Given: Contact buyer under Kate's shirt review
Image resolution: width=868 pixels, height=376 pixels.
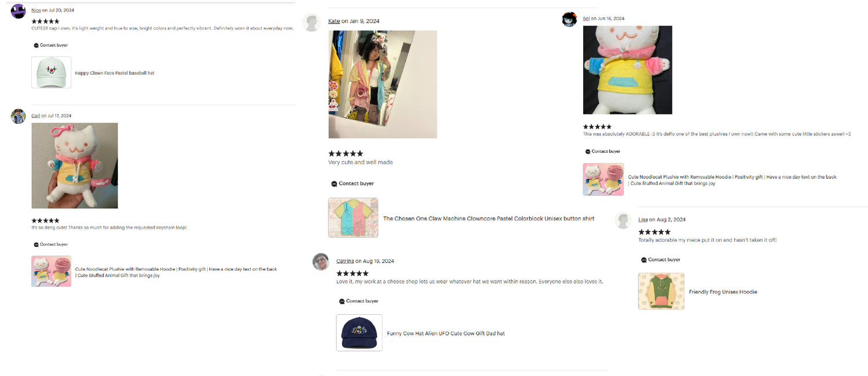Looking at the screenshot, I should coord(352,183).
